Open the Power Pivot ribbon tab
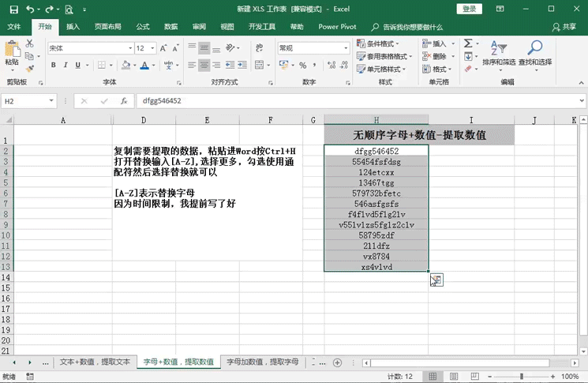 (337, 27)
